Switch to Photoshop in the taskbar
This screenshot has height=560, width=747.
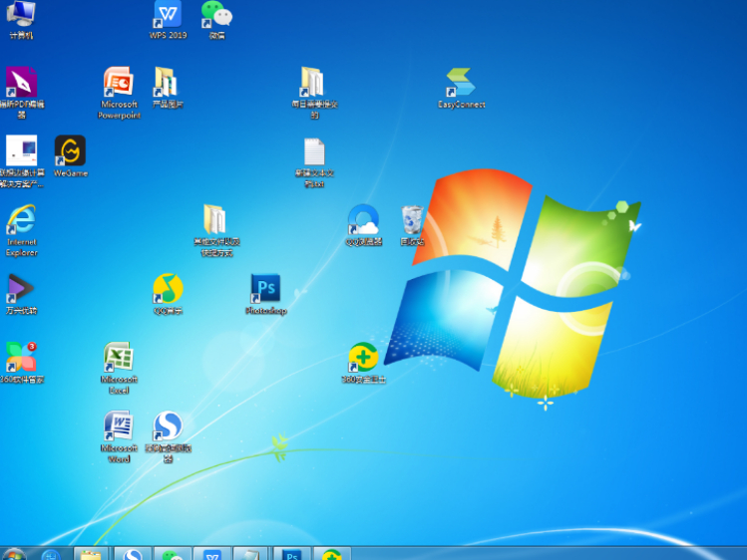(292, 554)
